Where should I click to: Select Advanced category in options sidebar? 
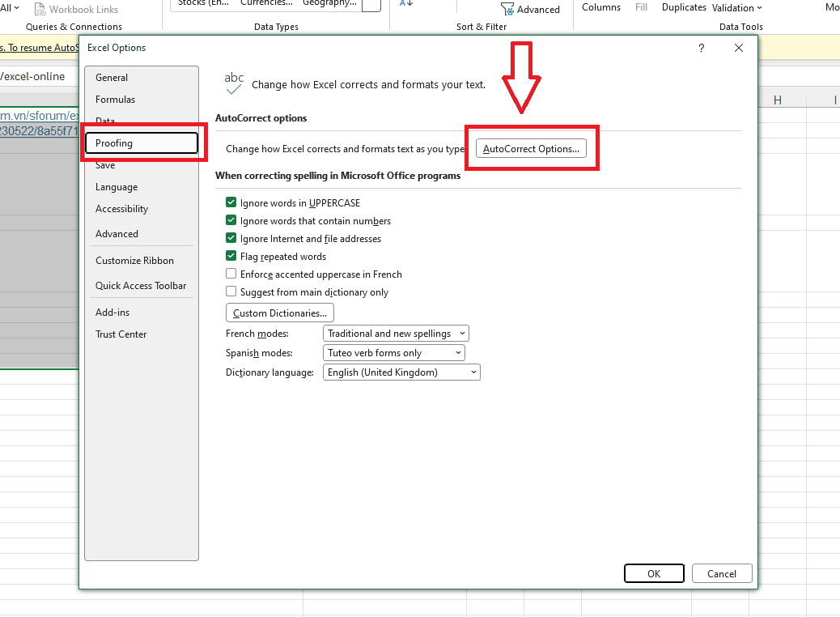click(142, 234)
